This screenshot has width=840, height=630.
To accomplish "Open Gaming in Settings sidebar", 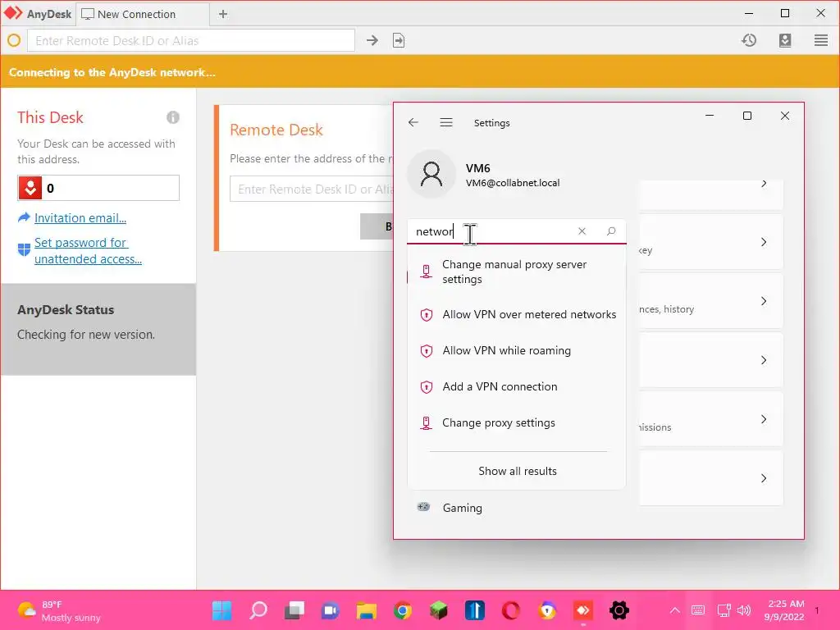I will pyautogui.click(x=463, y=507).
